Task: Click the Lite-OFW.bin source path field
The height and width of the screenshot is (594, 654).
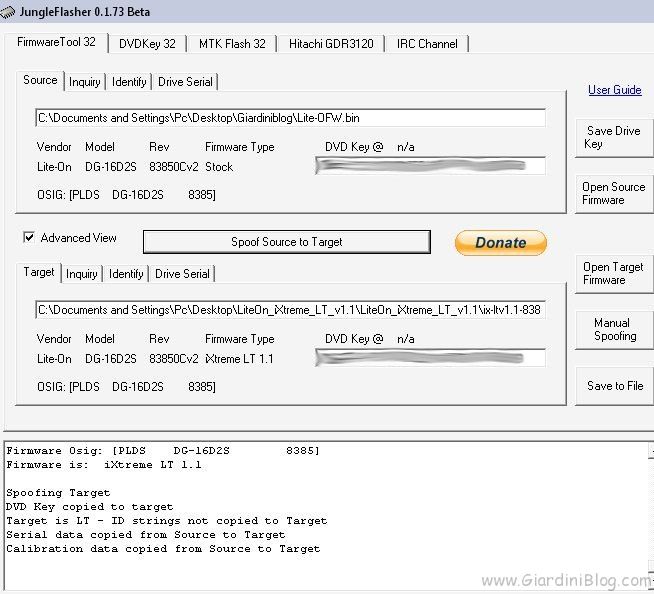Action: (290, 118)
